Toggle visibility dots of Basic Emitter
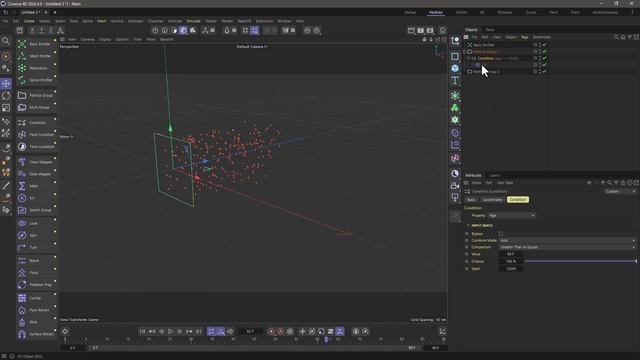This screenshot has height=360, width=640. (x=540, y=45)
